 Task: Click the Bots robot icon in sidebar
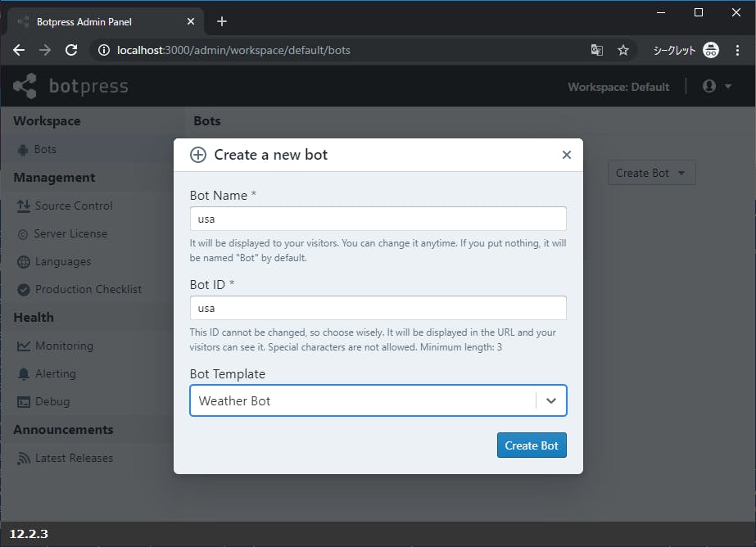23,150
